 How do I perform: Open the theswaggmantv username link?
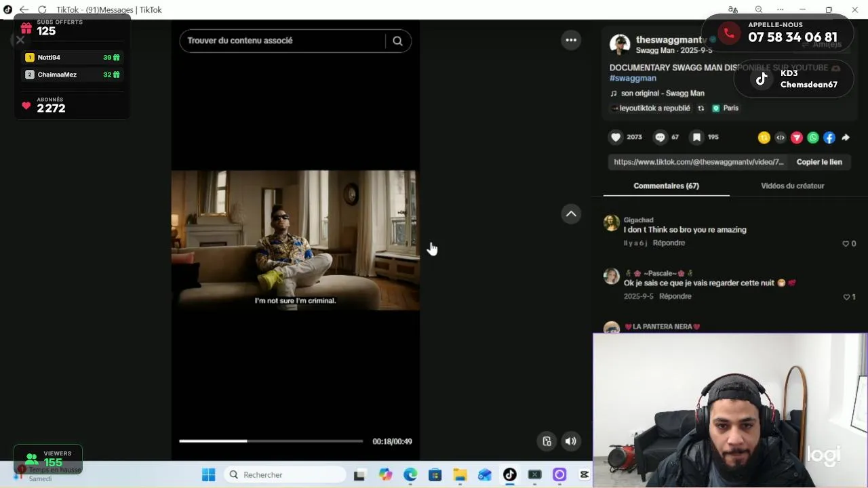pyautogui.click(x=671, y=40)
